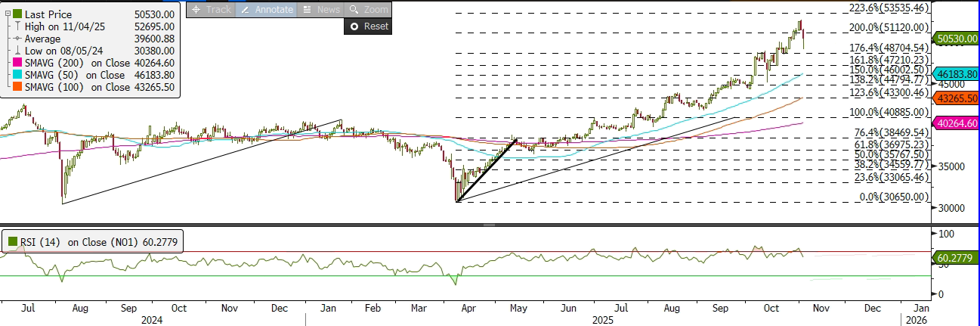The height and width of the screenshot is (326, 980).
Task: Click the panel divider handle above RSI
Action: pos(490,225)
